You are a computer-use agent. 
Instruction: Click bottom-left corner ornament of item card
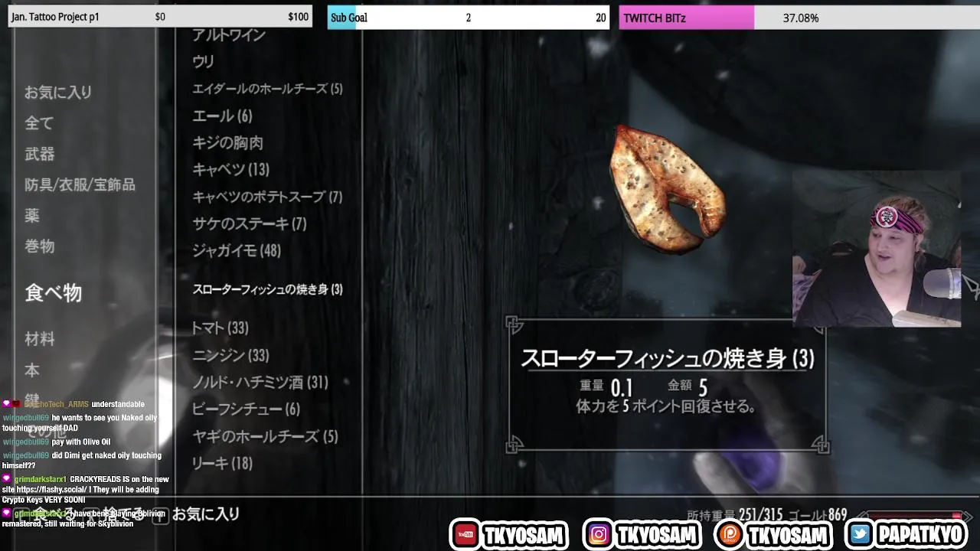[514, 445]
